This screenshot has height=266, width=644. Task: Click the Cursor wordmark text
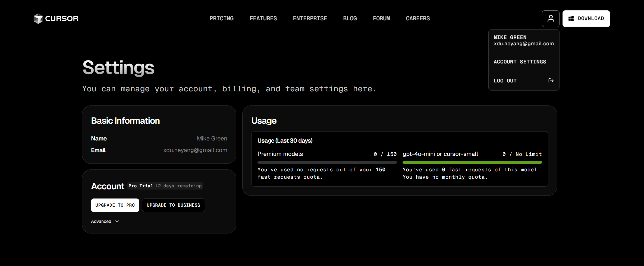(62, 18)
